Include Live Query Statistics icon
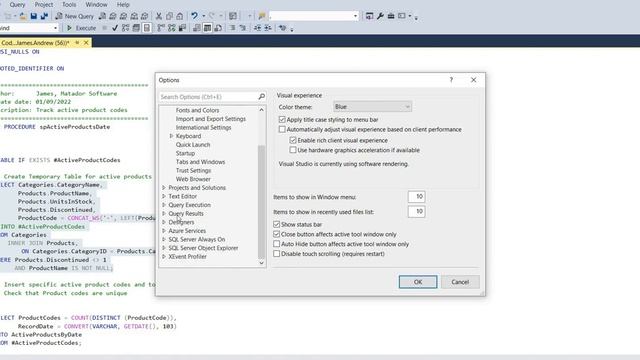Screen dimensions: 640x360 (171, 28)
